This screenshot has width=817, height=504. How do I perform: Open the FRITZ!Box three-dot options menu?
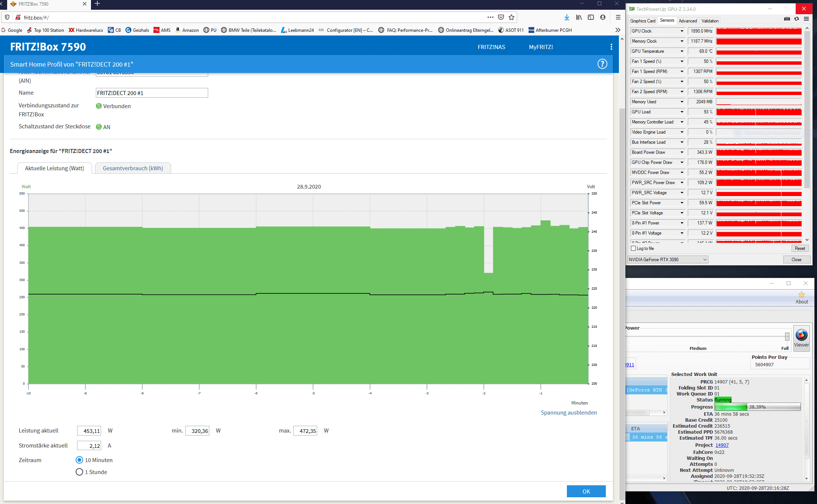pos(611,47)
